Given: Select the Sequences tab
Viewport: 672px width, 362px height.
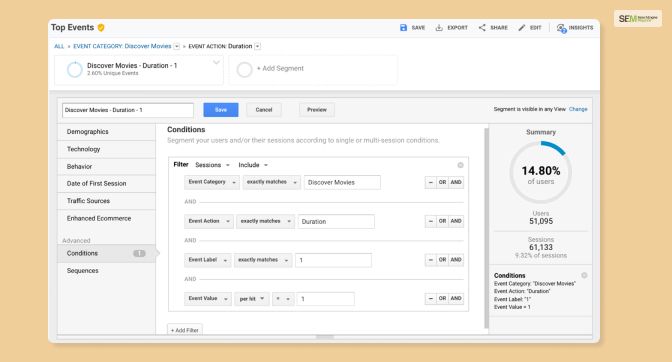Looking at the screenshot, I should tap(106, 271).
